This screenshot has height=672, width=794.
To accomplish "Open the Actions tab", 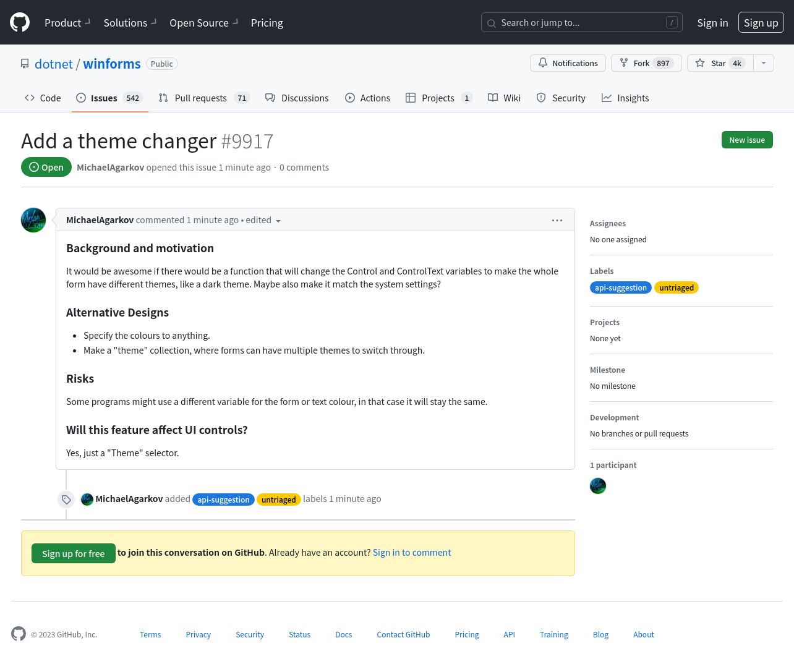I will pyautogui.click(x=367, y=98).
